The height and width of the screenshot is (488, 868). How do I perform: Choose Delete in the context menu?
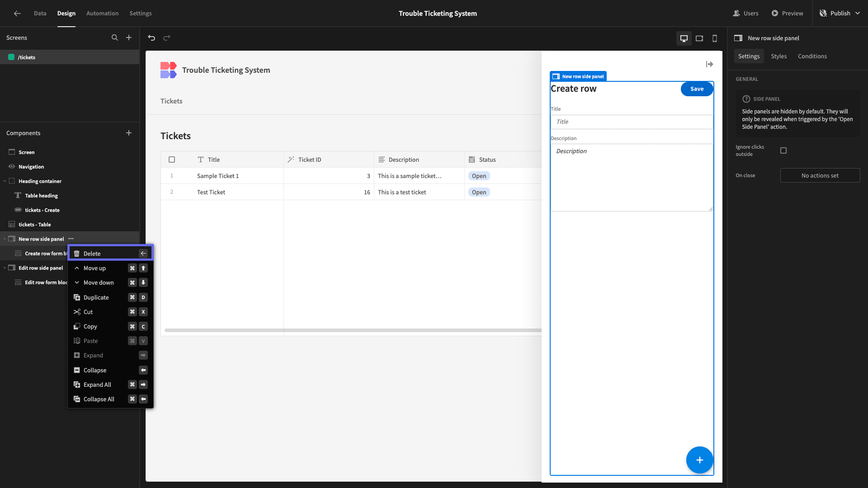[x=110, y=253]
